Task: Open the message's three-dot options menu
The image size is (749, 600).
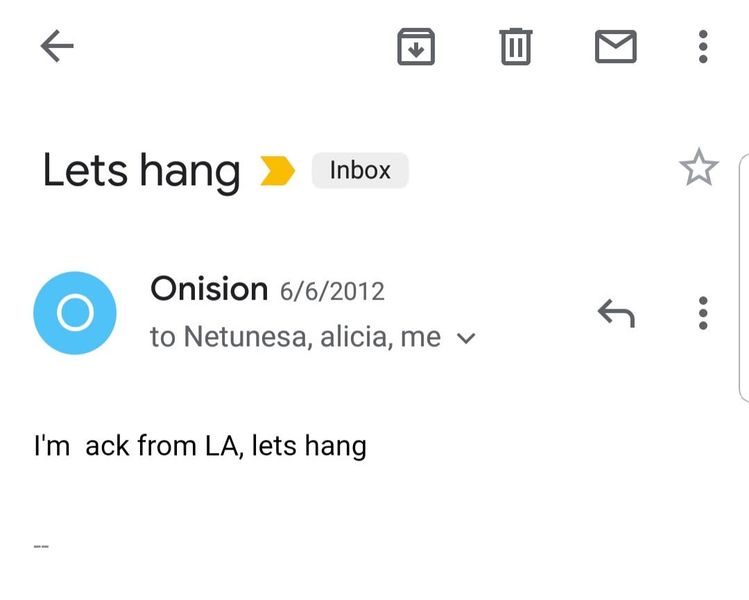Action: click(703, 313)
